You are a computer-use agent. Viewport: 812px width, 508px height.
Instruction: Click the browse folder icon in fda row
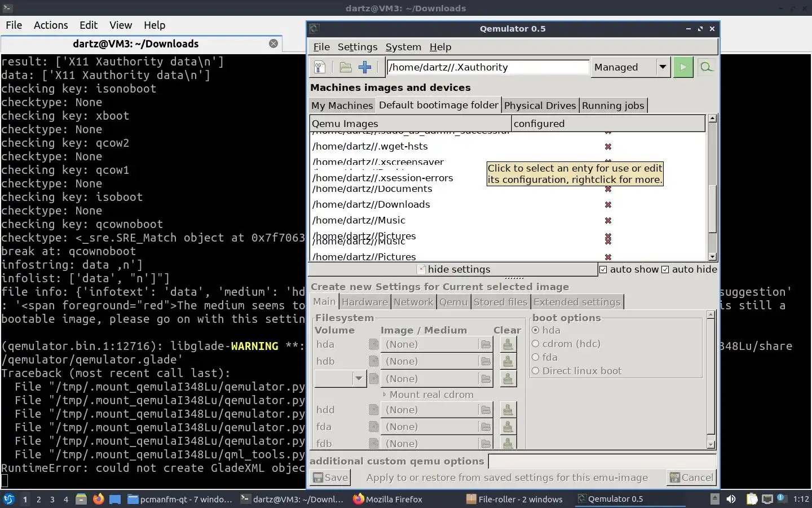[486, 427]
